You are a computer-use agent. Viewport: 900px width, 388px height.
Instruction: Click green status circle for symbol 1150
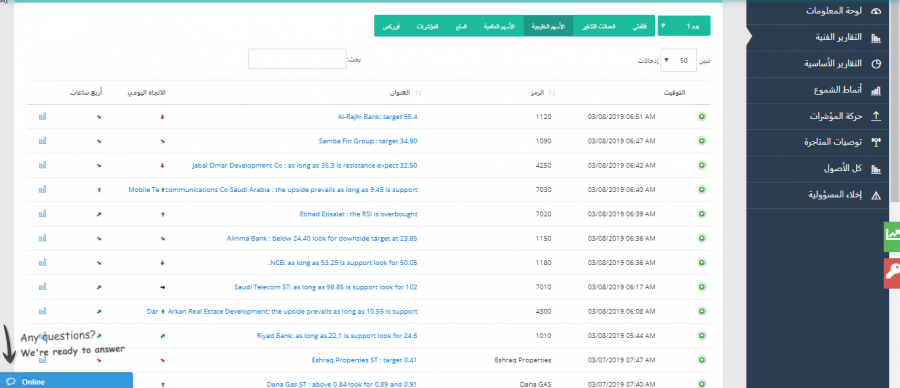pos(701,238)
